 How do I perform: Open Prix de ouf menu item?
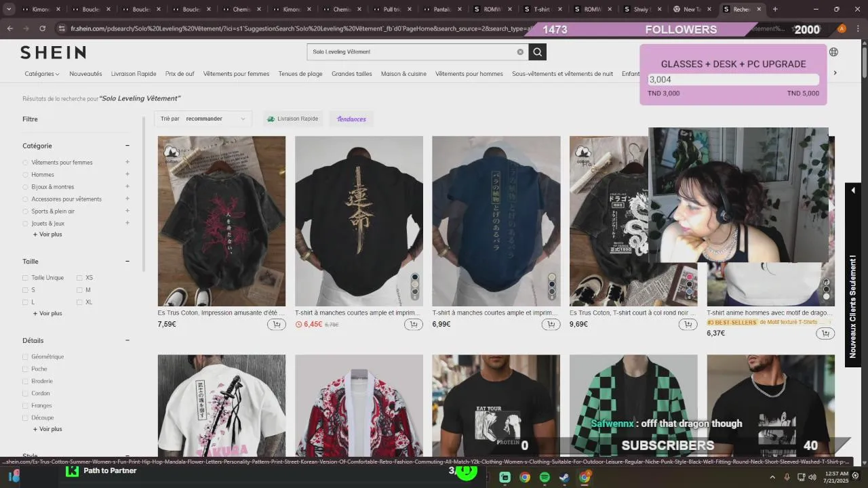(x=180, y=74)
